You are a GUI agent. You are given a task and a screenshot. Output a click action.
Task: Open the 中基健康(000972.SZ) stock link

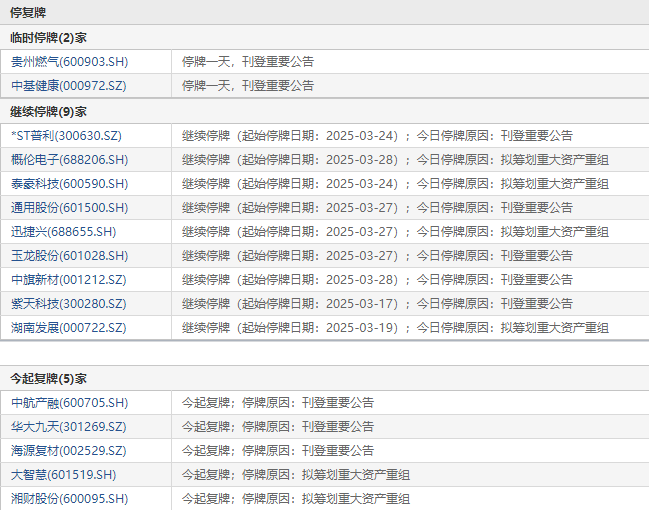point(69,86)
